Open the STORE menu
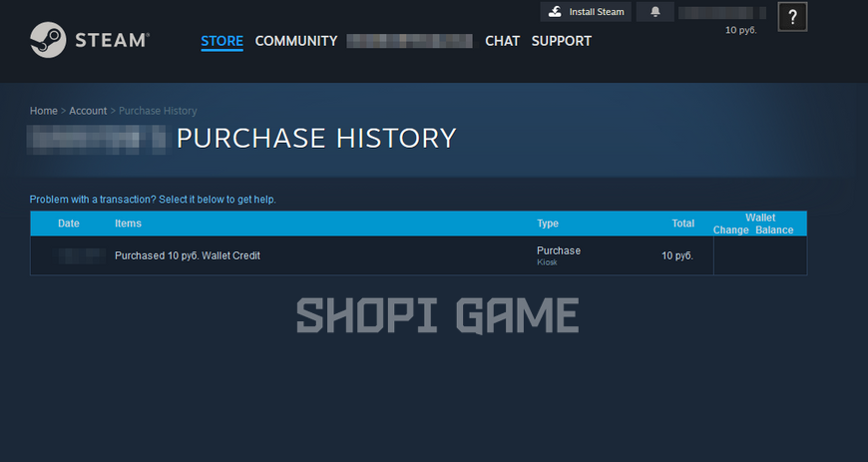The height and width of the screenshot is (462, 868). (221, 41)
